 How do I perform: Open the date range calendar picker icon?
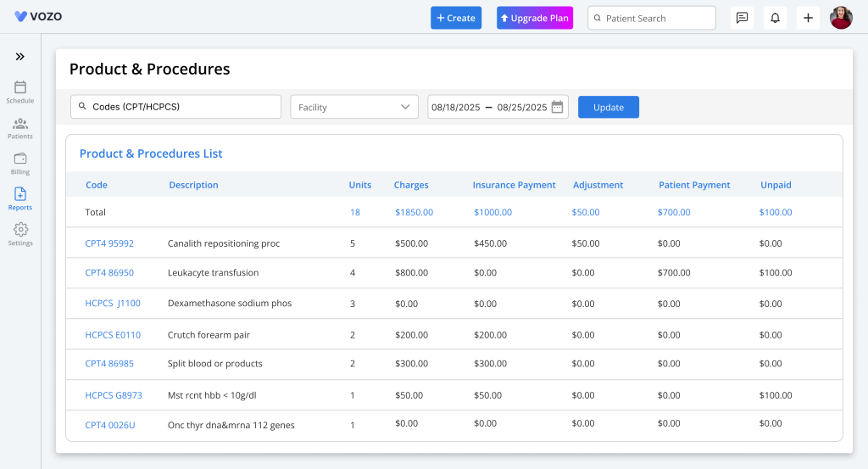(x=557, y=107)
